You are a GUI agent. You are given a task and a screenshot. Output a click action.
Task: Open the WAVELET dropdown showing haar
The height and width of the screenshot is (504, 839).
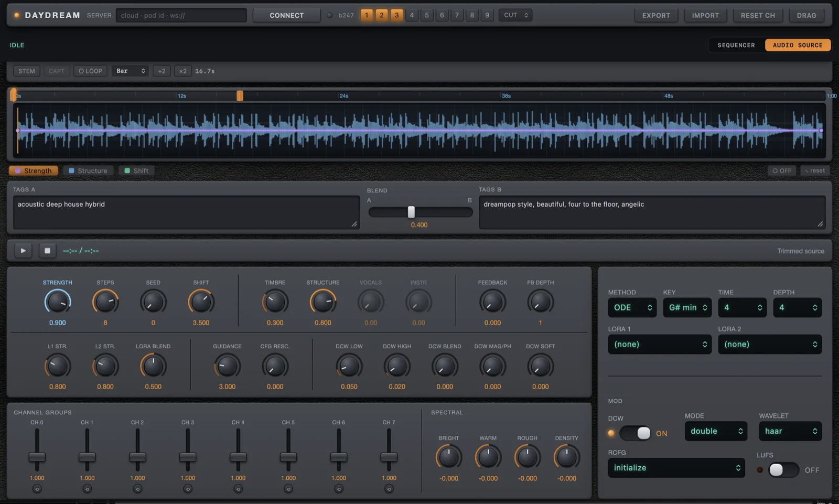(x=790, y=431)
